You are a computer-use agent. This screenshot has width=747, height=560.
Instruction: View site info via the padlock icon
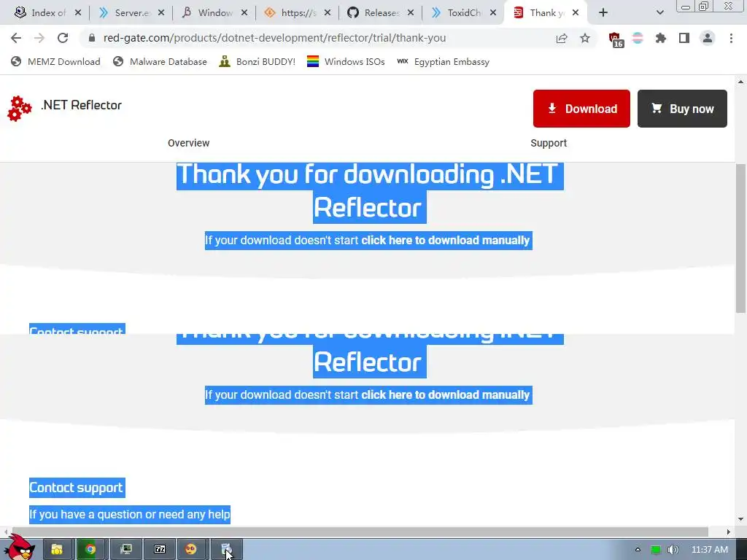tap(92, 38)
